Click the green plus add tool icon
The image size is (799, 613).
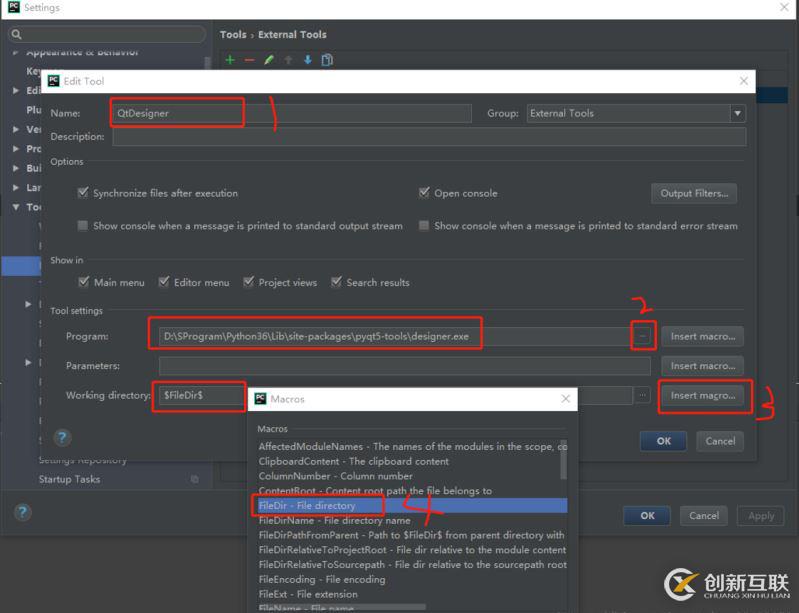pyautogui.click(x=230, y=60)
